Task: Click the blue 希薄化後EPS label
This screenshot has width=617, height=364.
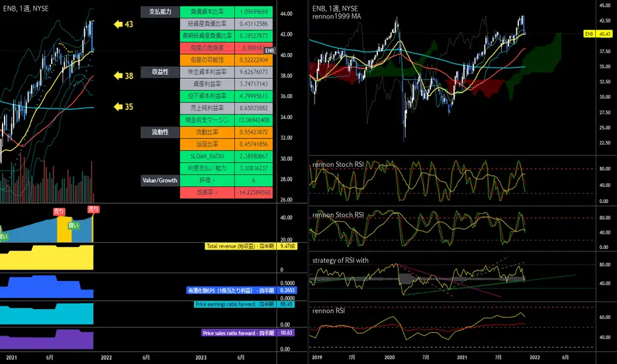Action: [231, 291]
